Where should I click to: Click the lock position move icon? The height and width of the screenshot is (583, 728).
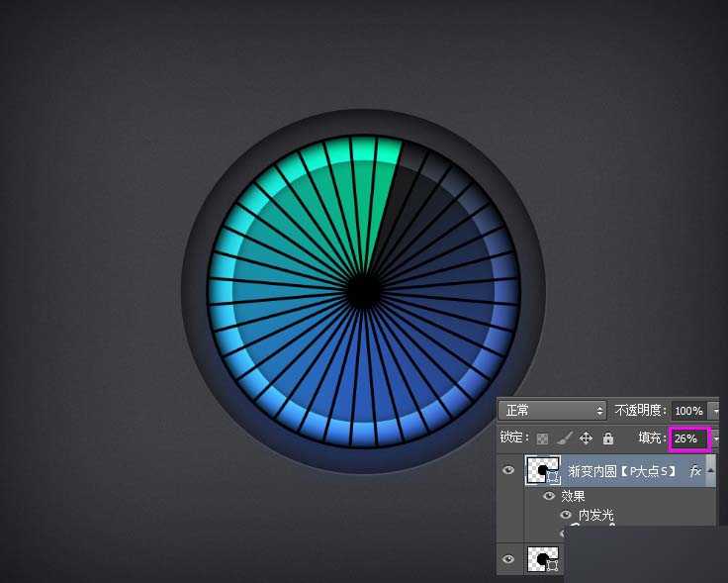(586, 437)
